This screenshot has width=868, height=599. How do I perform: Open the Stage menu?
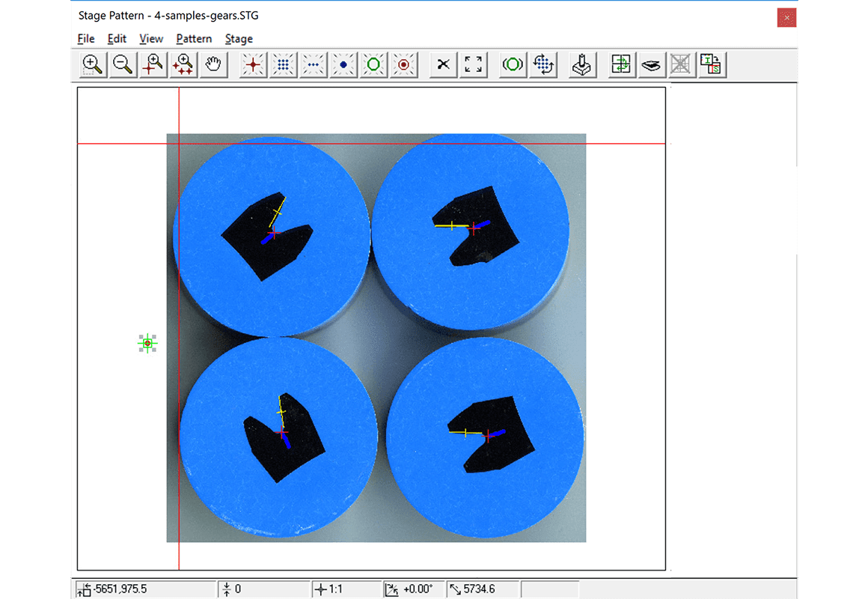[239, 39]
